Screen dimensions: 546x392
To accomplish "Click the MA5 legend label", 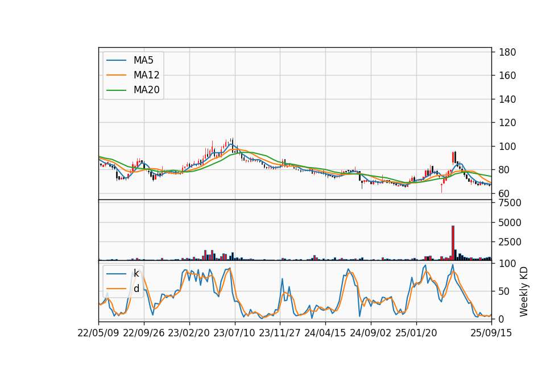I will pyautogui.click(x=143, y=60).
